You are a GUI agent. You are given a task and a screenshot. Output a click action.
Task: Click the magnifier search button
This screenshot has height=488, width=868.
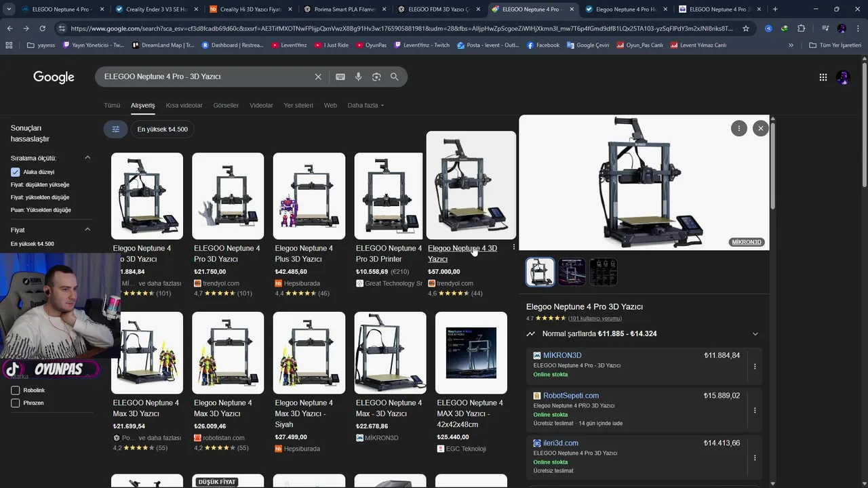click(x=394, y=77)
